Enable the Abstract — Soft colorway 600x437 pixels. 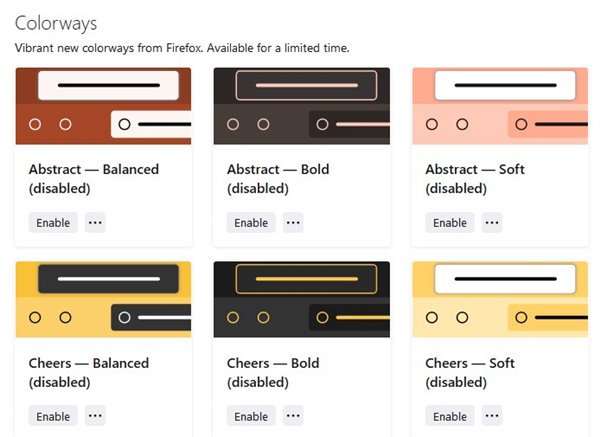(450, 222)
